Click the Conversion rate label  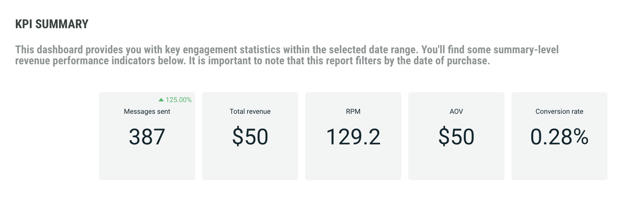[559, 111]
